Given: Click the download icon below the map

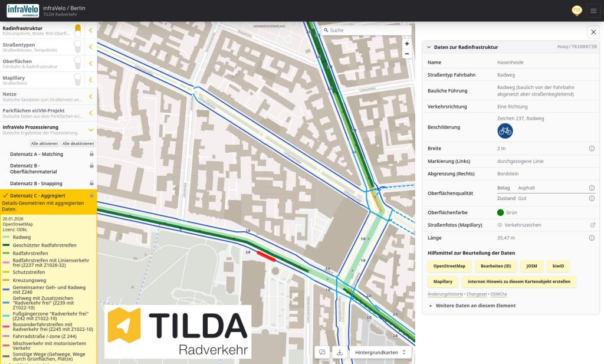Looking at the screenshot, I should coord(339,352).
